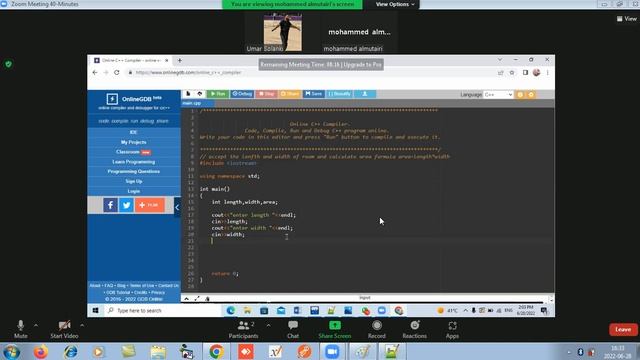Screen dimensions: 640x360
Task: Open Participants panel in Zoom
Action: point(243,329)
